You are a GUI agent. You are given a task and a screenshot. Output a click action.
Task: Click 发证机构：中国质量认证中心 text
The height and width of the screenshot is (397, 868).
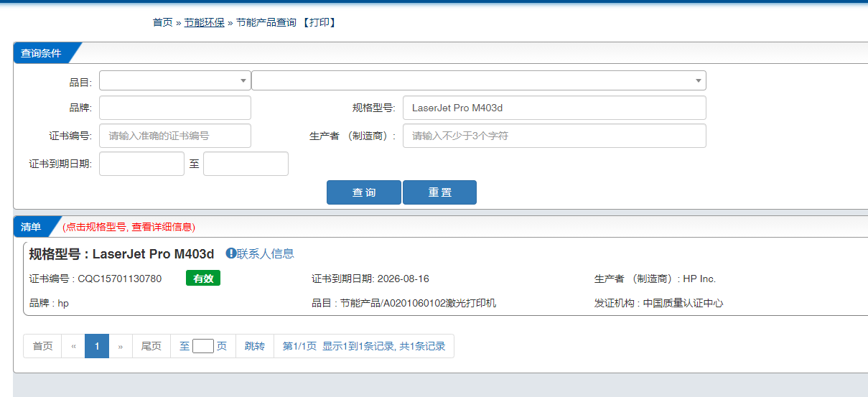point(659,303)
